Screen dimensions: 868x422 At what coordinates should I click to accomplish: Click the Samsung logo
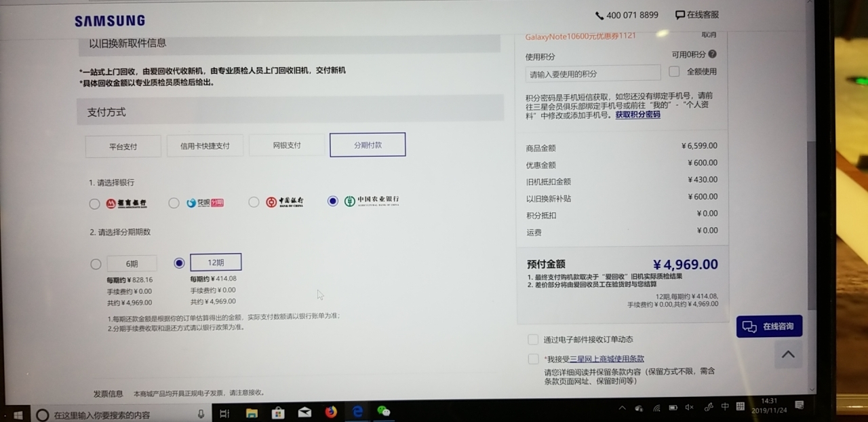109,20
